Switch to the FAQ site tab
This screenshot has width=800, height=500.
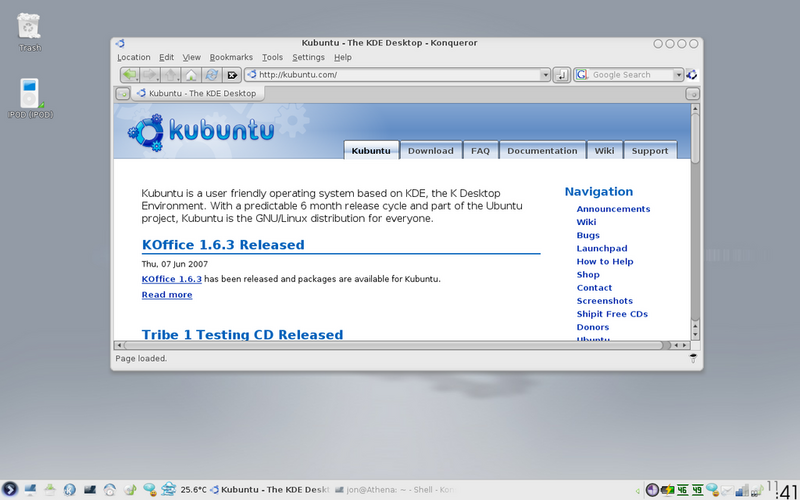pyautogui.click(x=480, y=151)
